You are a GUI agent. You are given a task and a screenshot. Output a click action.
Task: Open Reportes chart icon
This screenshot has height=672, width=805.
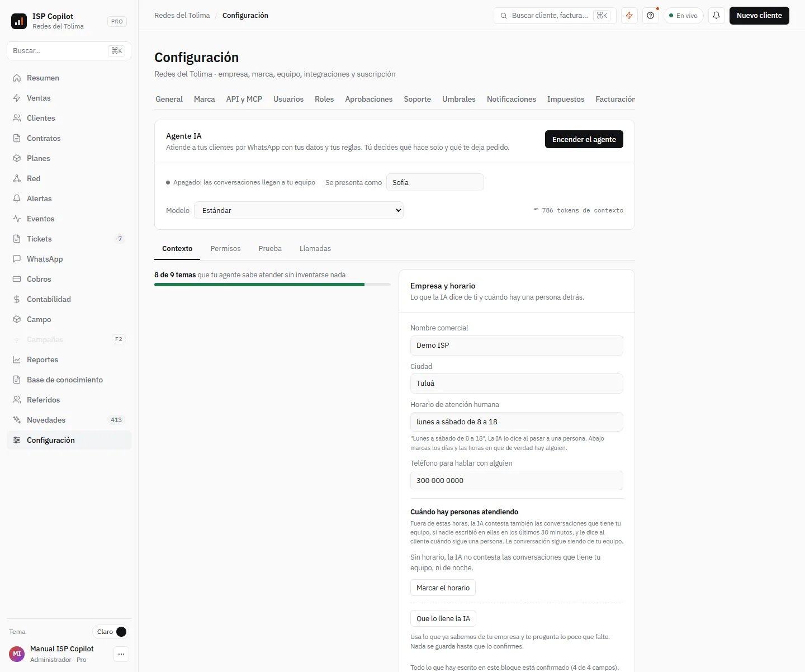click(17, 360)
